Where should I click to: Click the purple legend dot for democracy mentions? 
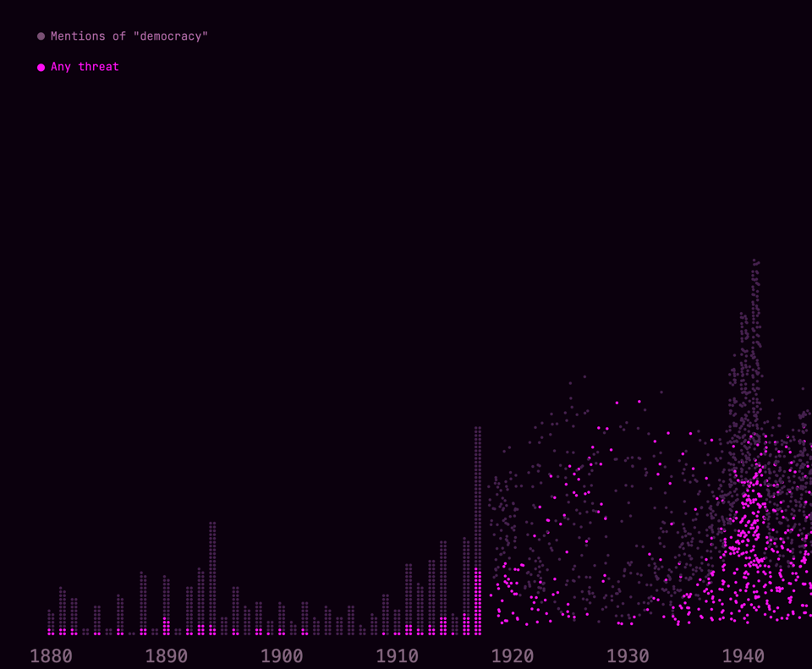tap(41, 36)
